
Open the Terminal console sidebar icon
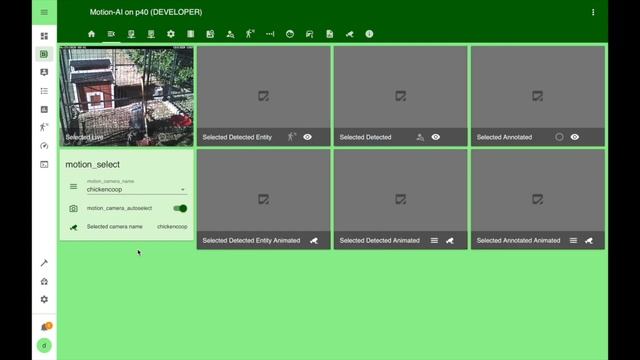44,164
